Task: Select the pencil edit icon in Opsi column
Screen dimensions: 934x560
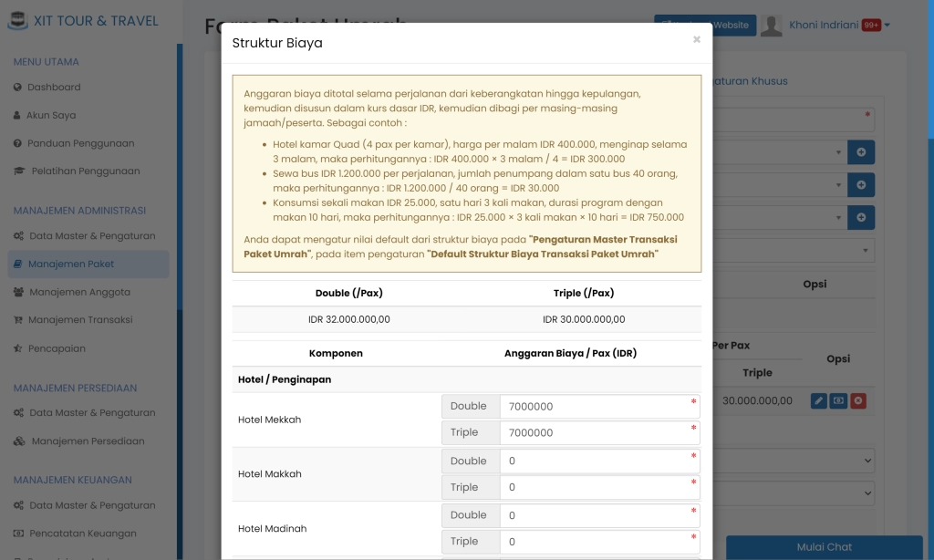Action: tap(818, 400)
